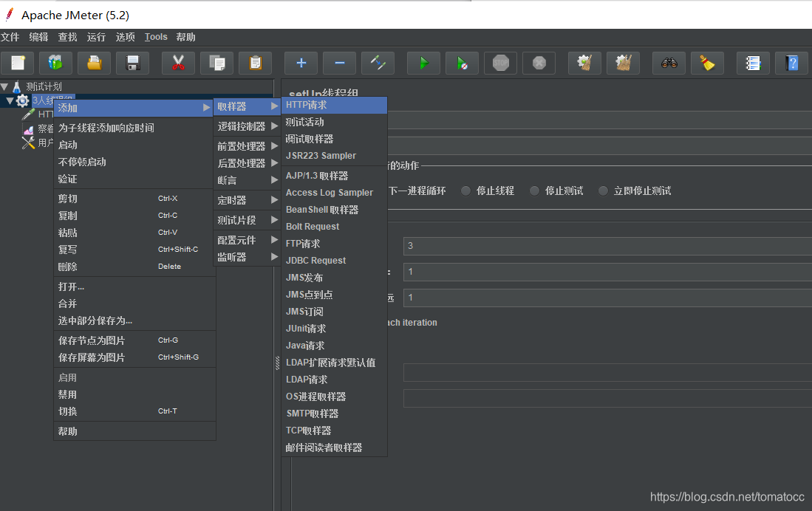Screen dimensions: 812x511
Task: Expand the Config Element (配置元件) submenu
Action: pyautogui.click(x=247, y=240)
